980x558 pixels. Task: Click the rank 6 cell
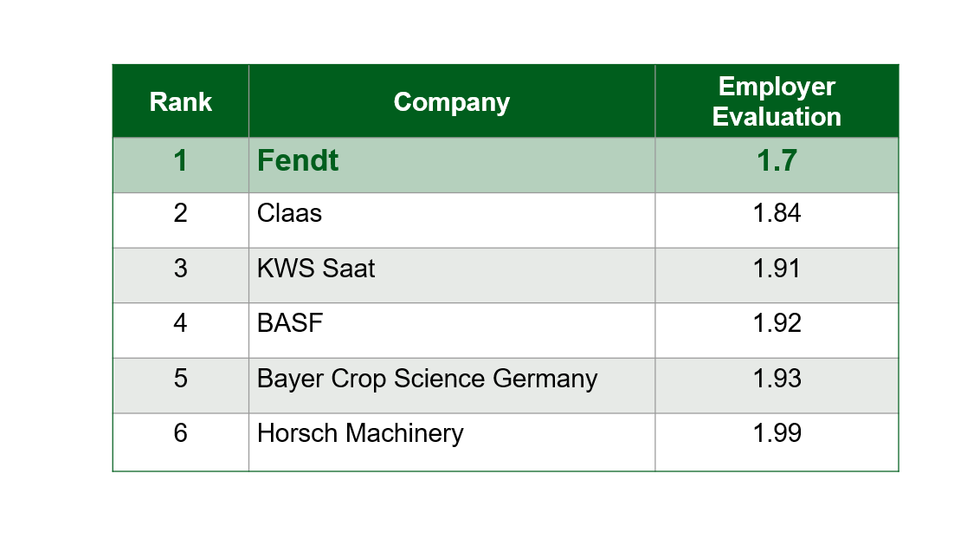tap(180, 433)
